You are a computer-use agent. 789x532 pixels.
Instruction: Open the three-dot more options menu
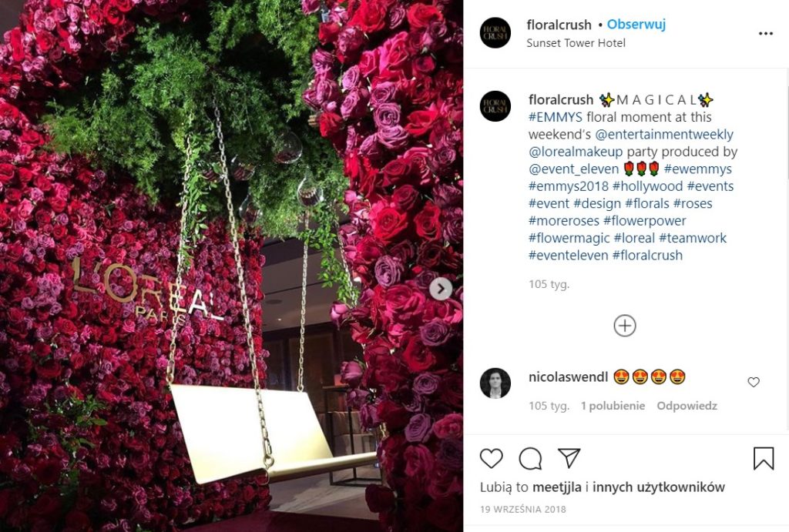click(765, 34)
